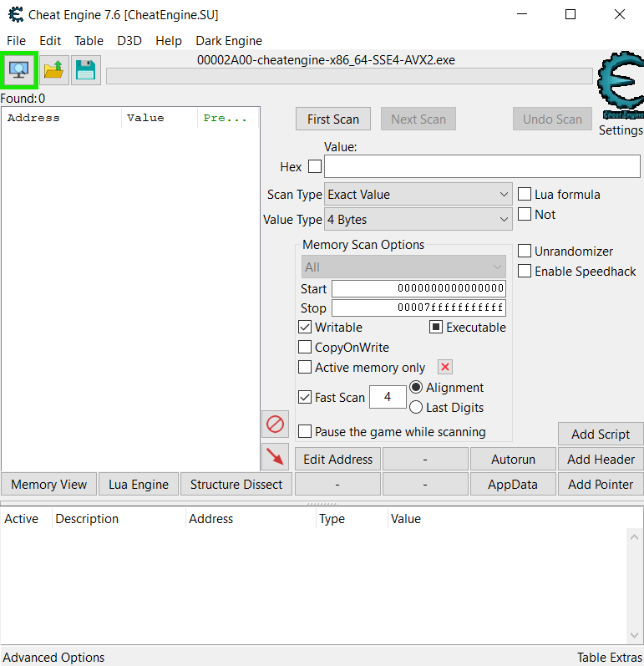
Task: Click red X beside Active memory only
Action: pyautogui.click(x=445, y=368)
